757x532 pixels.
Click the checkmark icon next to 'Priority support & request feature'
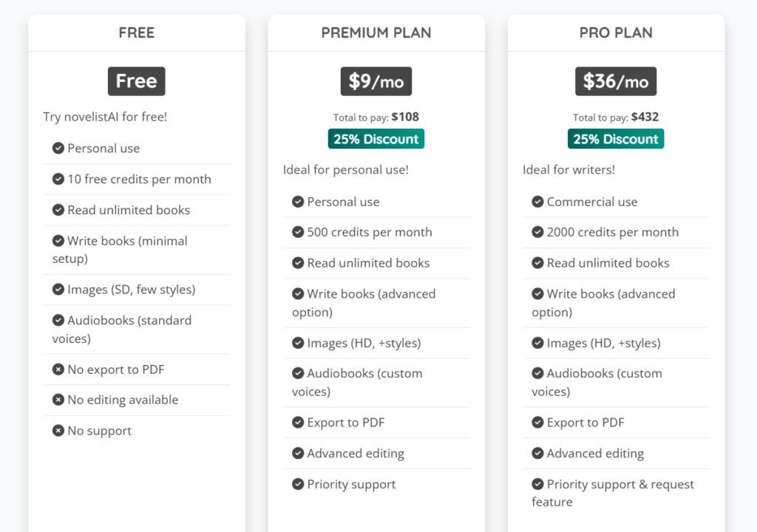537,484
